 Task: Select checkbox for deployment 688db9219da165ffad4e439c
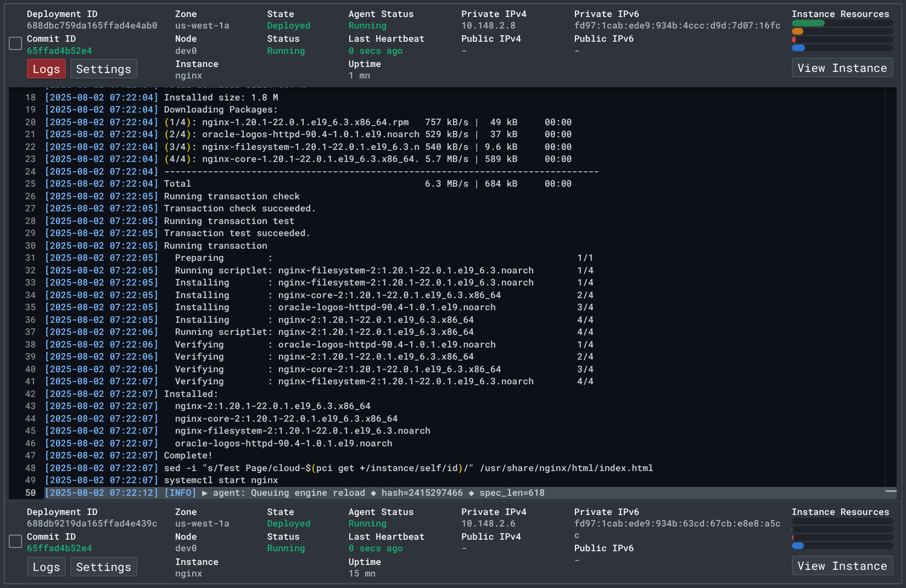click(15, 541)
